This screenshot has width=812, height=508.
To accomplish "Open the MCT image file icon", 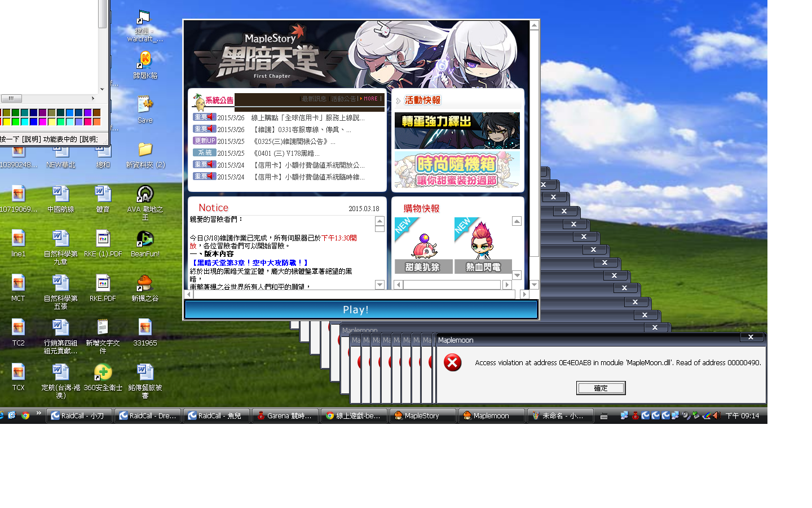I will click(x=18, y=288).
